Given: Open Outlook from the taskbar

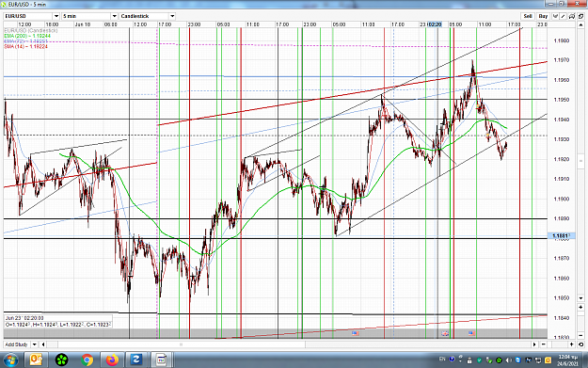Looking at the screenshot, I should pyautogui.click(x=36, y=360).
